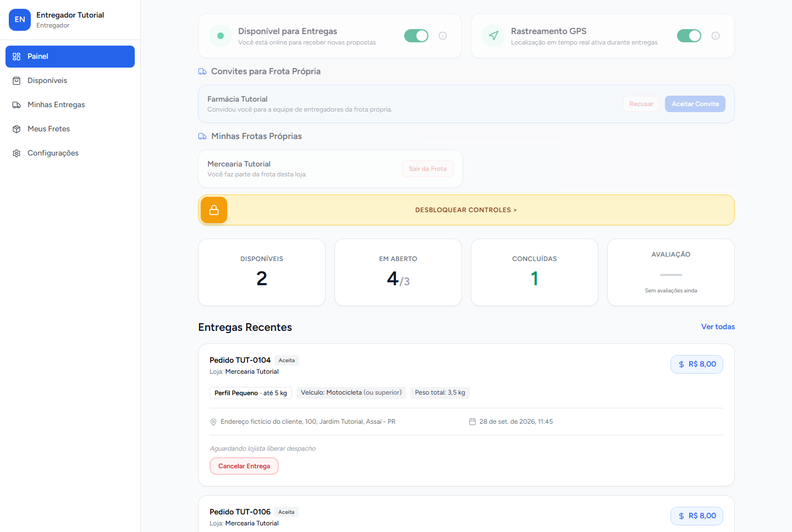Click the location pin icon of TUT-0104
792x532 pixels.
[x=213, y=422]
